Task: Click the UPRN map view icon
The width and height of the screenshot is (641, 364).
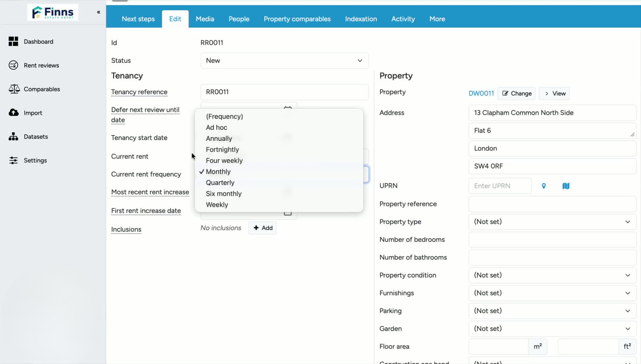Action: coord(566,186)
